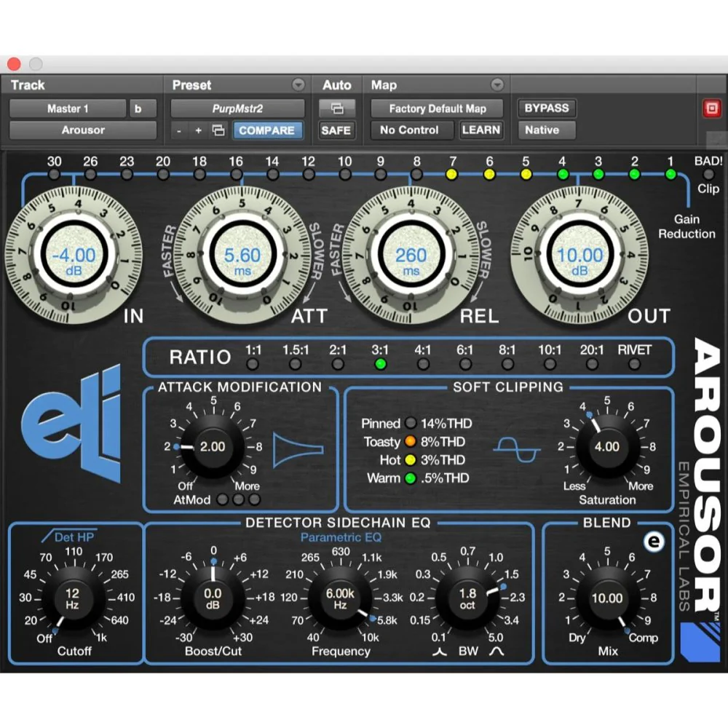This screenshot has width=728, height=728.
Task: Click the striped blue corner logo
Action: pyautogui.click(x=700, y=643)
